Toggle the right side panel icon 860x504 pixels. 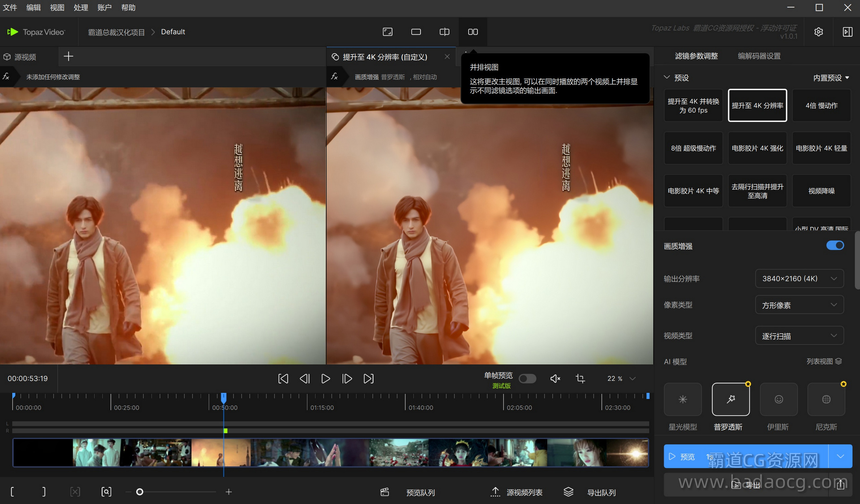coord(847,32)
